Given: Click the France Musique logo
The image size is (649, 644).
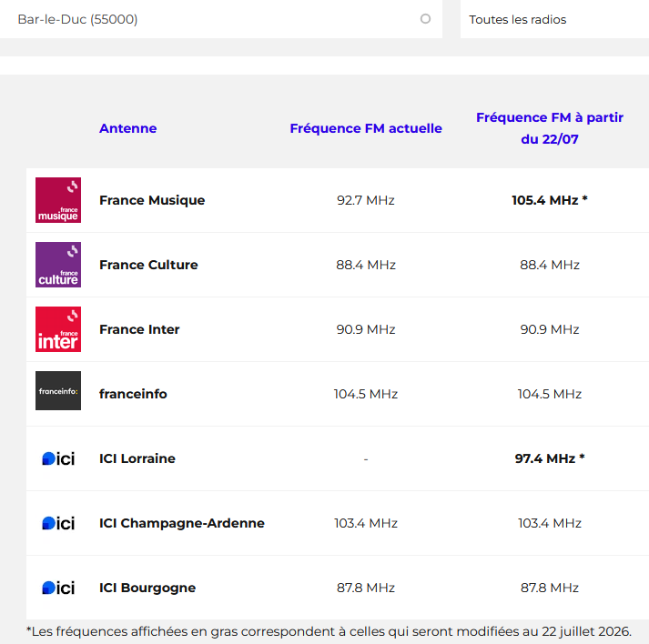Looking at the screenshot, I should (x=58, y=200).
